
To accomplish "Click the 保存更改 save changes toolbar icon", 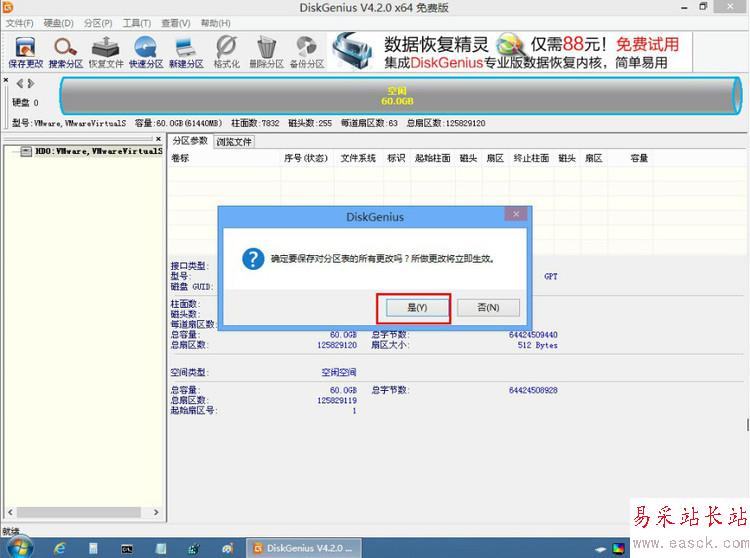I will 25,52.
